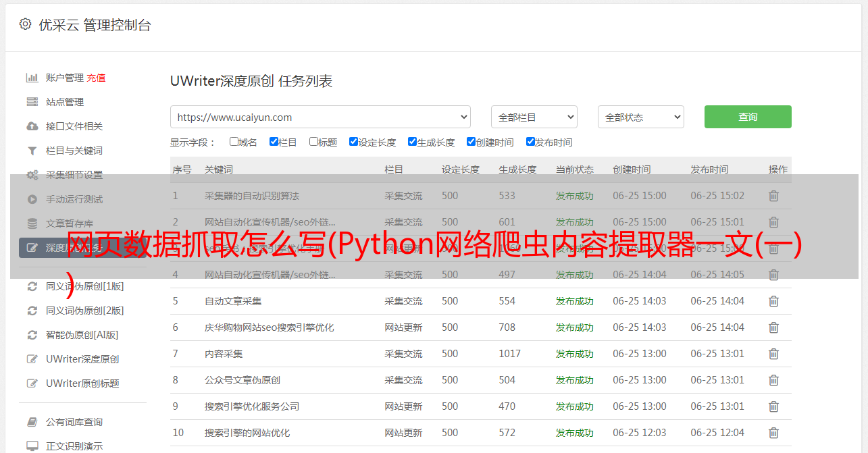Click the 发布时间 column header
Image resolution: width=868 pixels, height=453 pixels.
click(x=709, y=169)
